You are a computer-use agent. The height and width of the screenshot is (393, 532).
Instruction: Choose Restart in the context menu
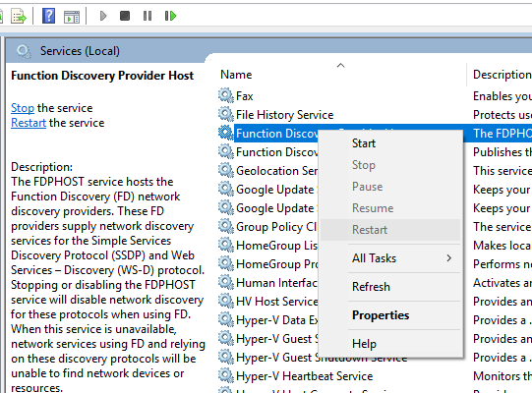pos(390,230)
